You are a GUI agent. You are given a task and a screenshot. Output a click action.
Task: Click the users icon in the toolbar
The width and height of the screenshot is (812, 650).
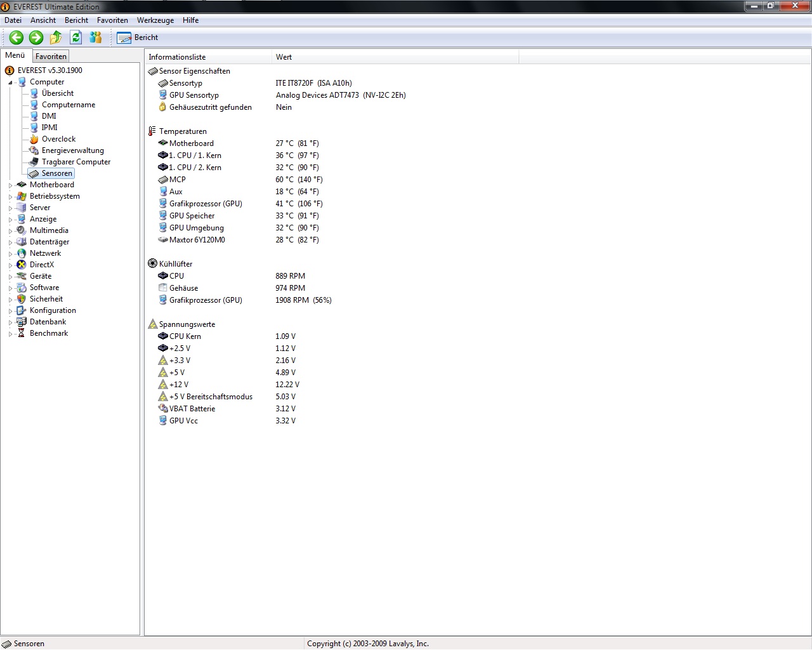[x=96, y=37]
